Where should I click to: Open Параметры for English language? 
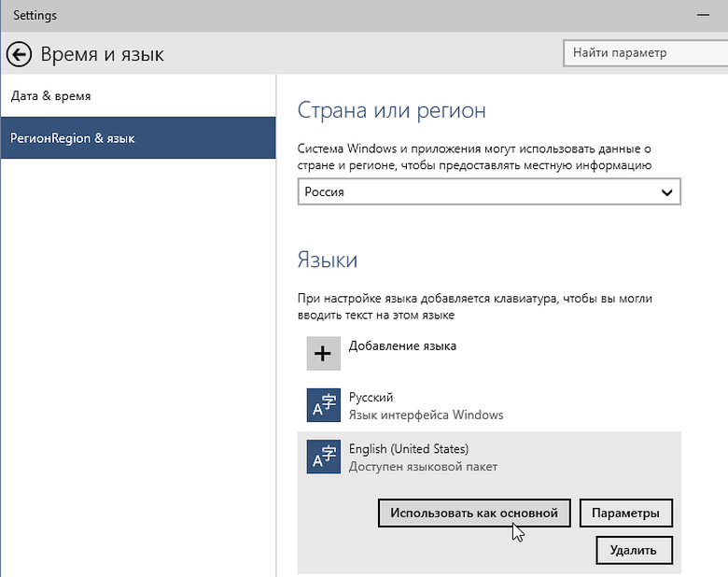[x=626, y=513]
